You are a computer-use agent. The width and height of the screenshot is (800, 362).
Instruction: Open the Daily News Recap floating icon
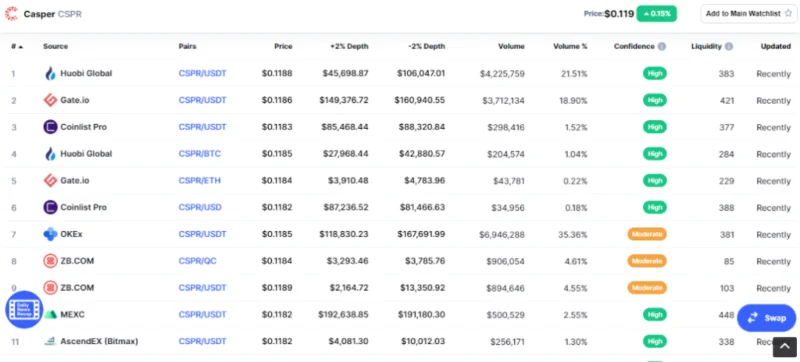tap(24, 309)
